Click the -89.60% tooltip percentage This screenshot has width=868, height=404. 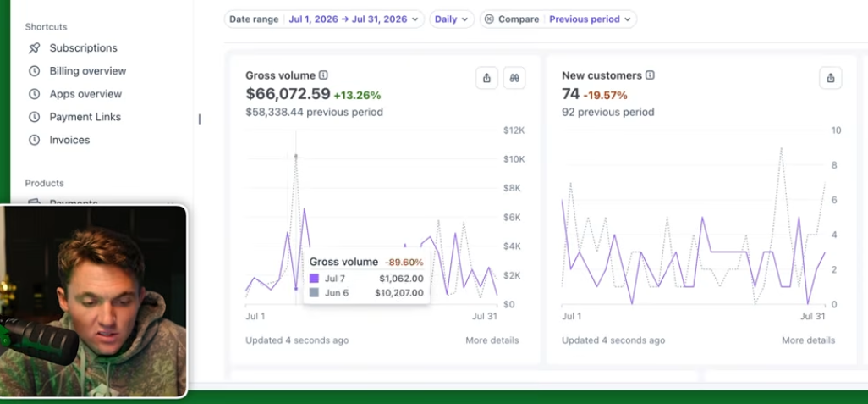[x=404, y=262]
